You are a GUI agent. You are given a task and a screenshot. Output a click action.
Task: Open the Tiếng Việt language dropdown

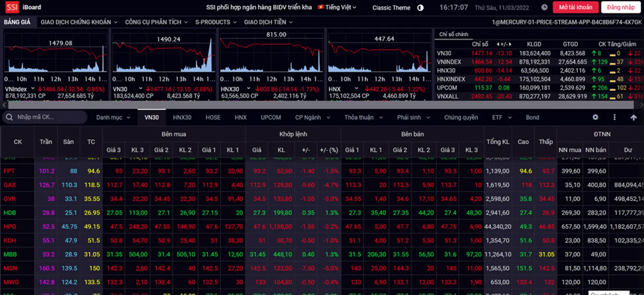341,7
